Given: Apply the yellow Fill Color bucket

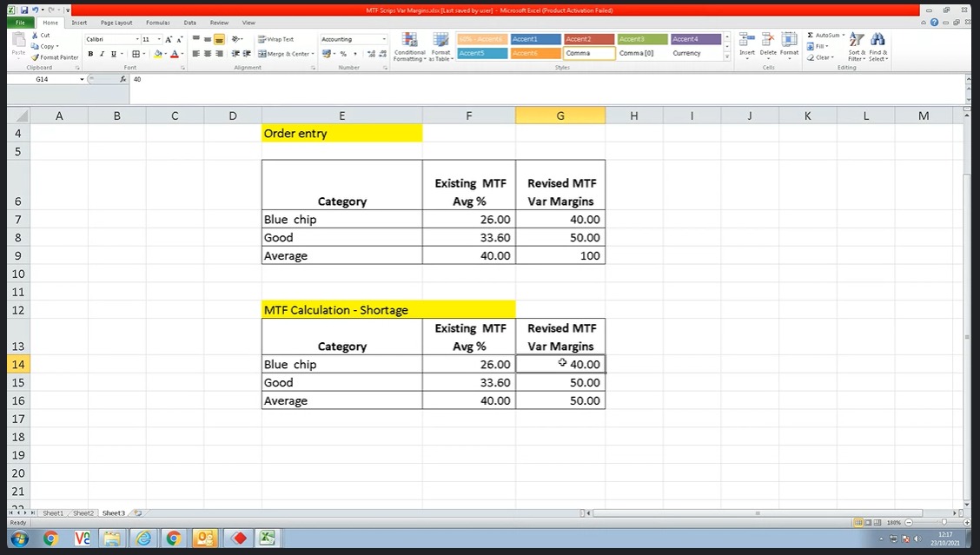Looking at the screenshot, I should point(158,55).
